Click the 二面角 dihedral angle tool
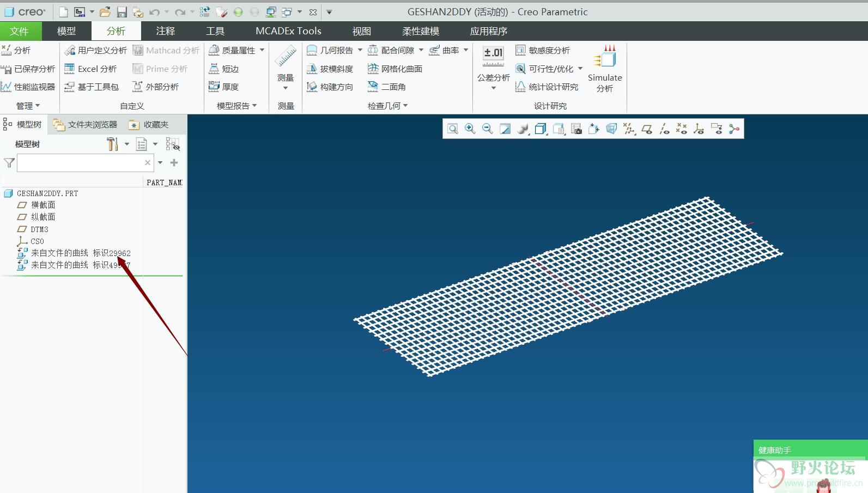Image resolution: width=868 pixels, height=493 pixels. tap(386, 87)
